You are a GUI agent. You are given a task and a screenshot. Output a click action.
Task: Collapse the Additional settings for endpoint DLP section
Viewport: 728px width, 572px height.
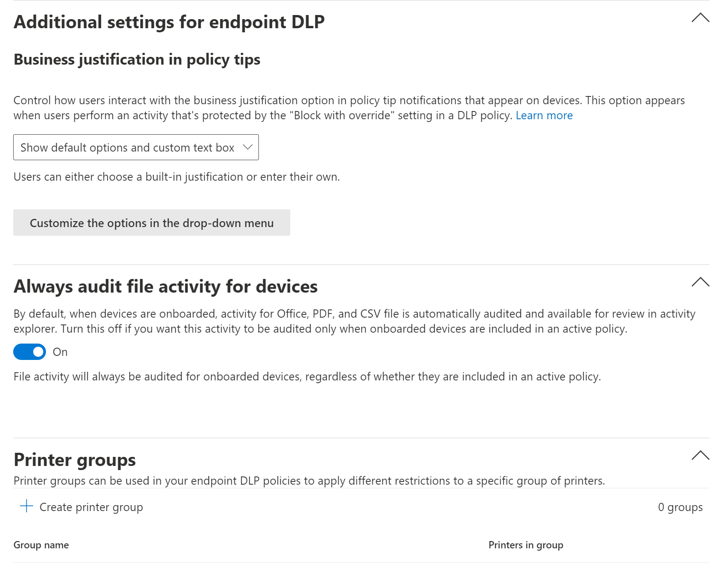[700, 18]
